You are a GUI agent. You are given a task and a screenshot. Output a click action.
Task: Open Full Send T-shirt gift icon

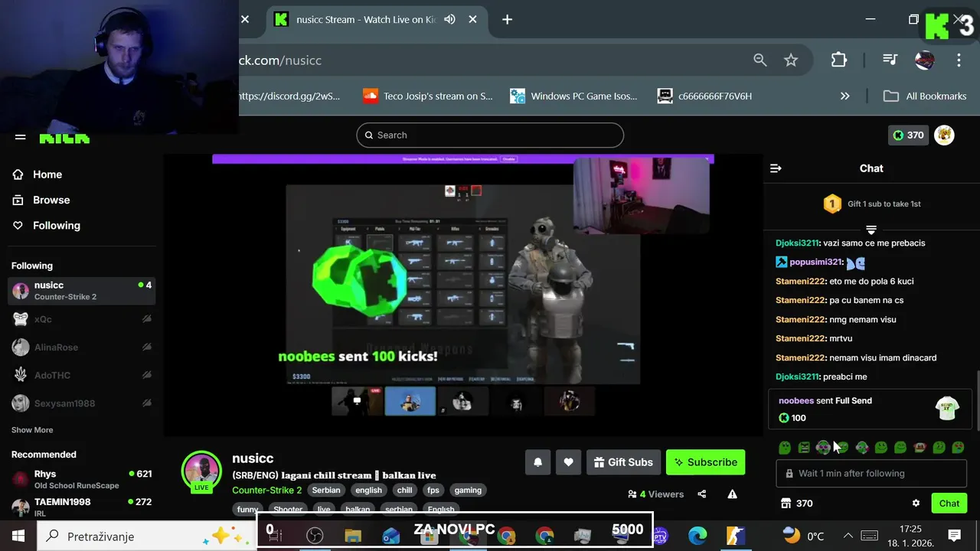[x=948, y=409]
